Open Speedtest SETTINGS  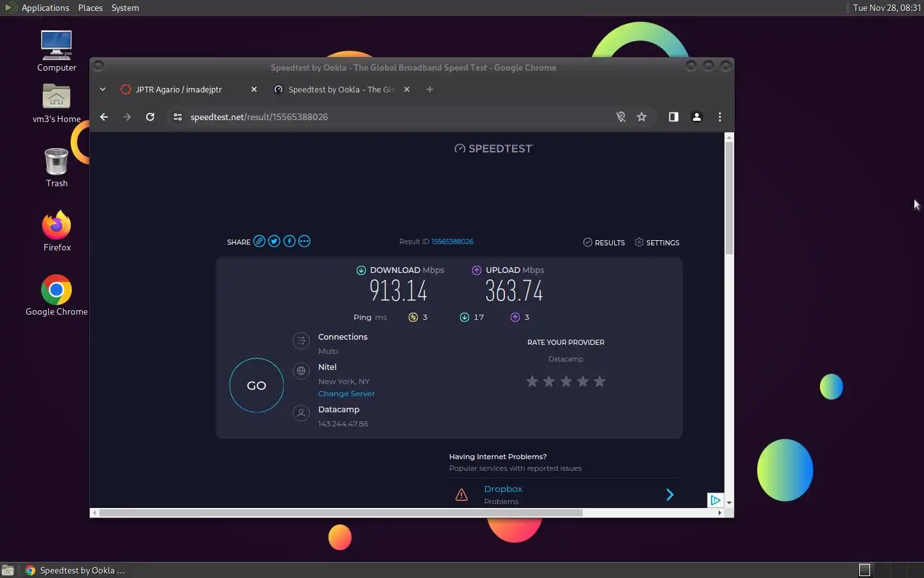coord(656,243)
